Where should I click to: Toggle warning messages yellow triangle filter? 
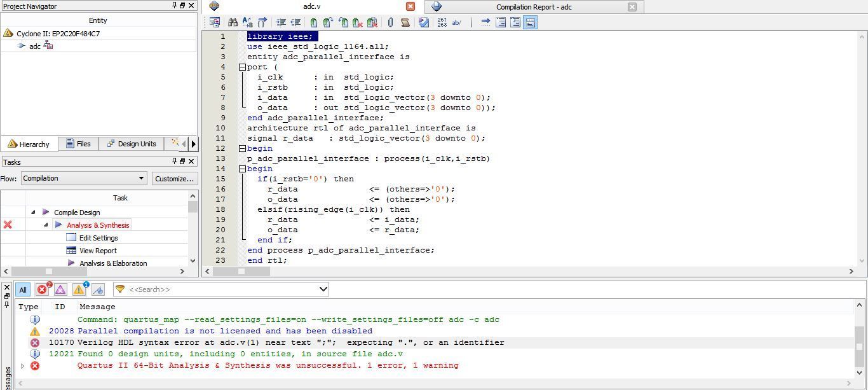click(x=79, y=289)
